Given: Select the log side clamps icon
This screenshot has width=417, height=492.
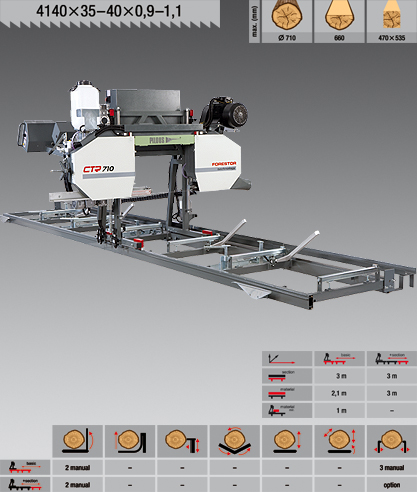Looking at the screenshot, I should [392, 441].
